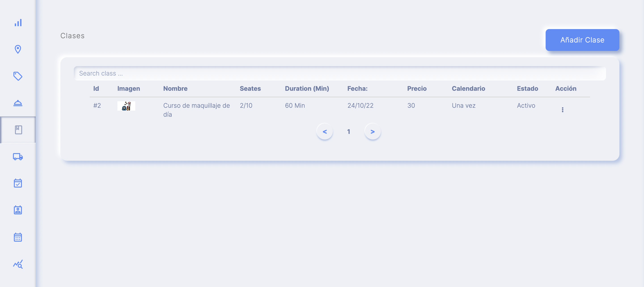Viewport: 644px width, 287px height.
Task: Open the service bell sidebar icon
Action: point(18,103)
